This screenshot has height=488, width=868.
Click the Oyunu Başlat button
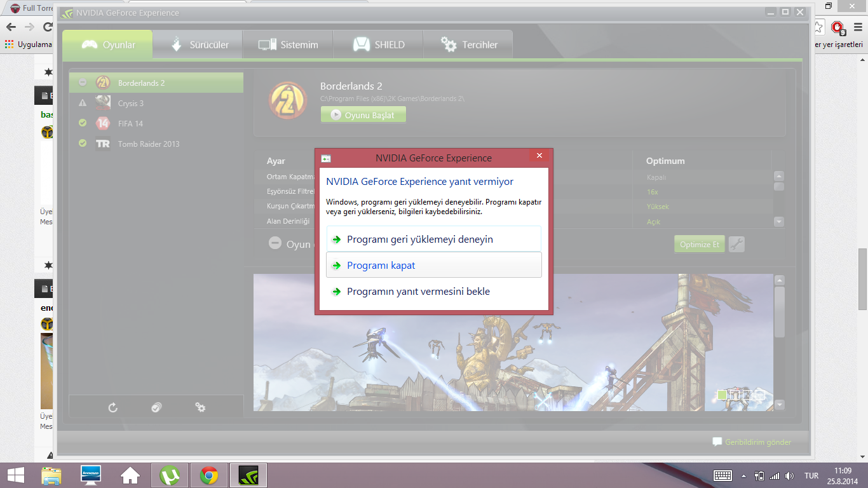(x=363, y=115)
